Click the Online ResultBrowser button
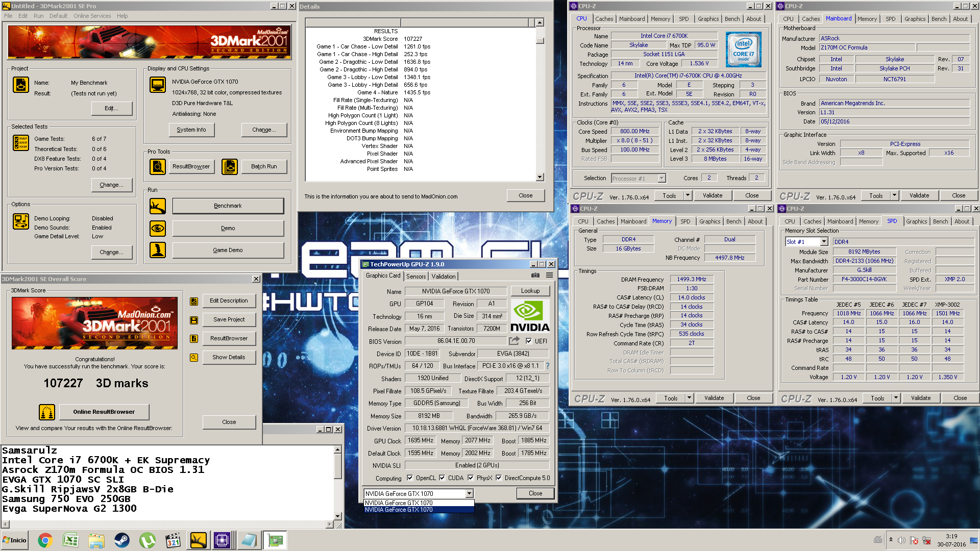This screenshot has width=980, height=551. click(x=104, y=412)
